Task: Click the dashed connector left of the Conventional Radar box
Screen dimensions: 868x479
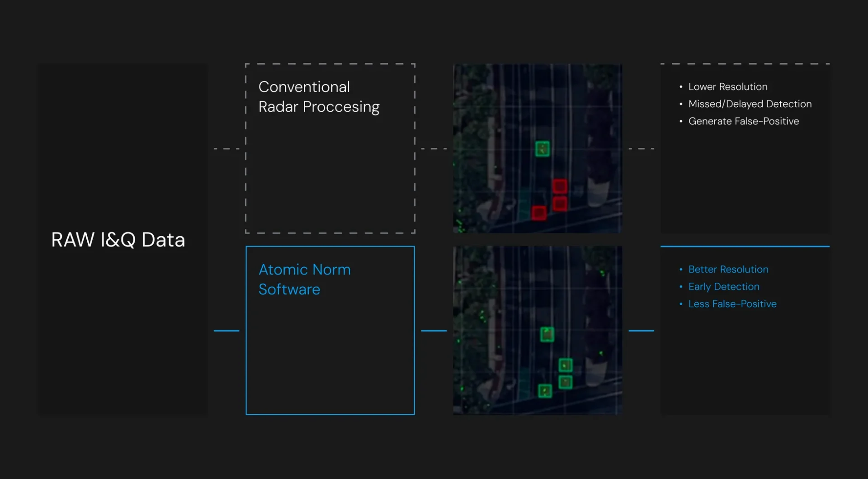Action: [226, 148]
